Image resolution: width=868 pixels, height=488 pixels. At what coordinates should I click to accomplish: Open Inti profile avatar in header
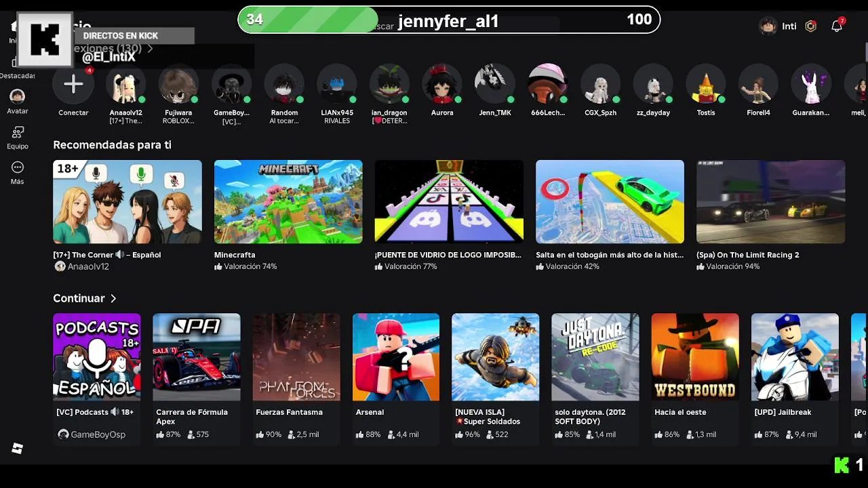(768, 26)
